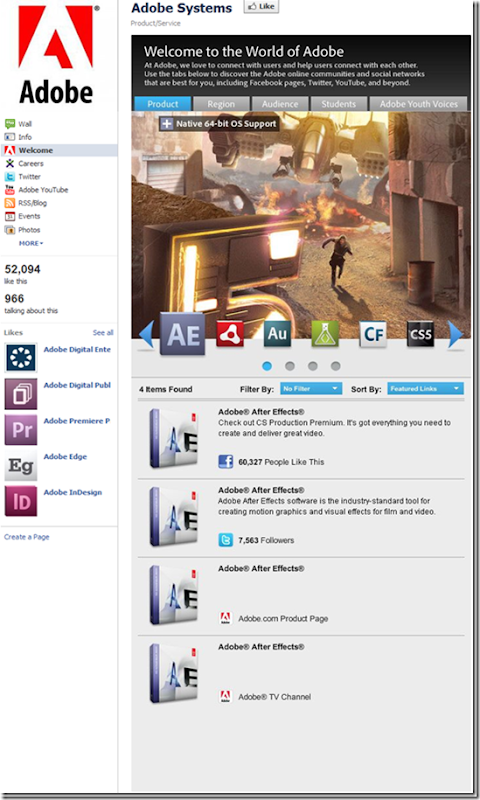Click the Careers icon in sidebar
Viewport: 480px width, 800px height.
tap(10, 163)
